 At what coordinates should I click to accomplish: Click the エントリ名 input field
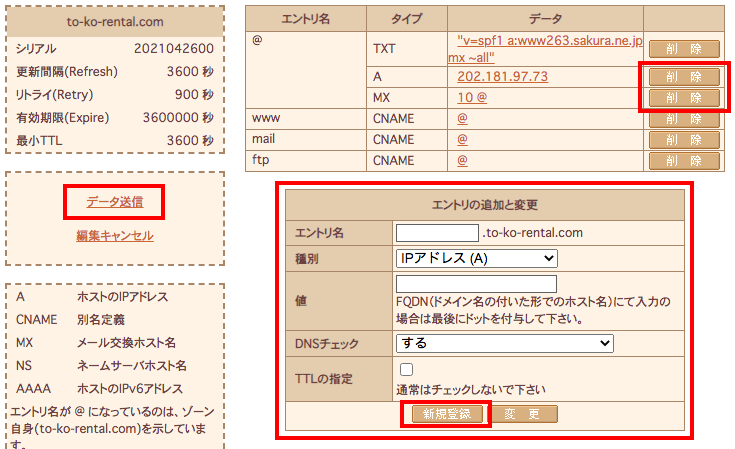[x=437, y=233]
